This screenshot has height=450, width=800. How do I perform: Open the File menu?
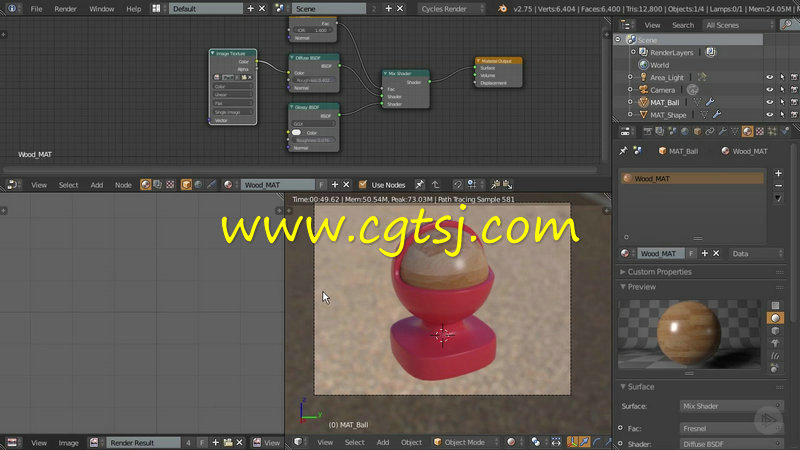tap(36, 9)
